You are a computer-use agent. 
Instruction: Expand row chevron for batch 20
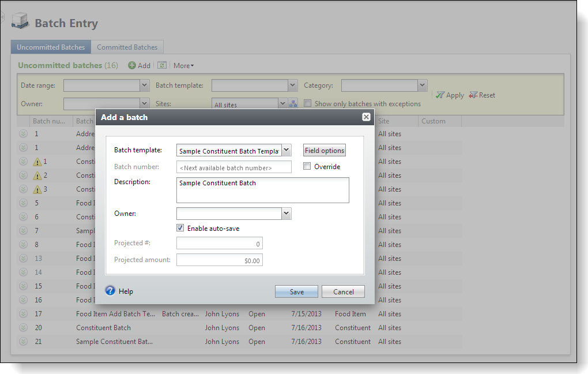[x=23, y=328]
